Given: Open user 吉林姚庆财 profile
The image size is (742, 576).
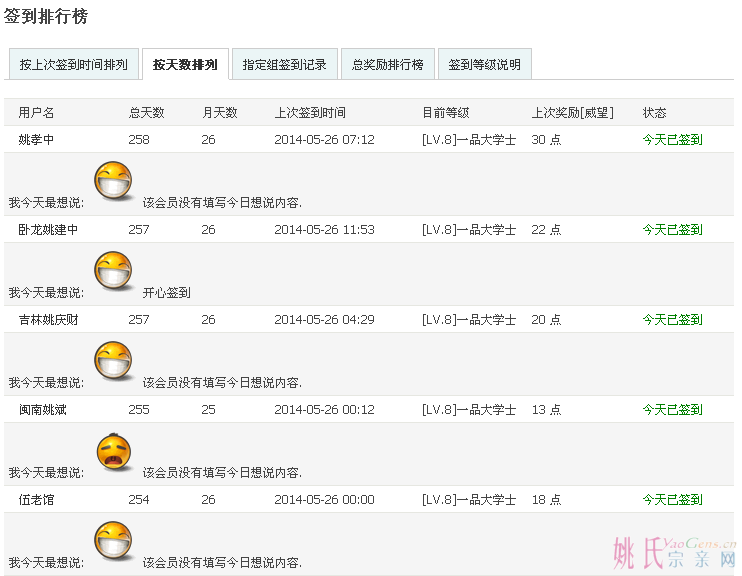Looking at the screenshot, I should (48, 320).
